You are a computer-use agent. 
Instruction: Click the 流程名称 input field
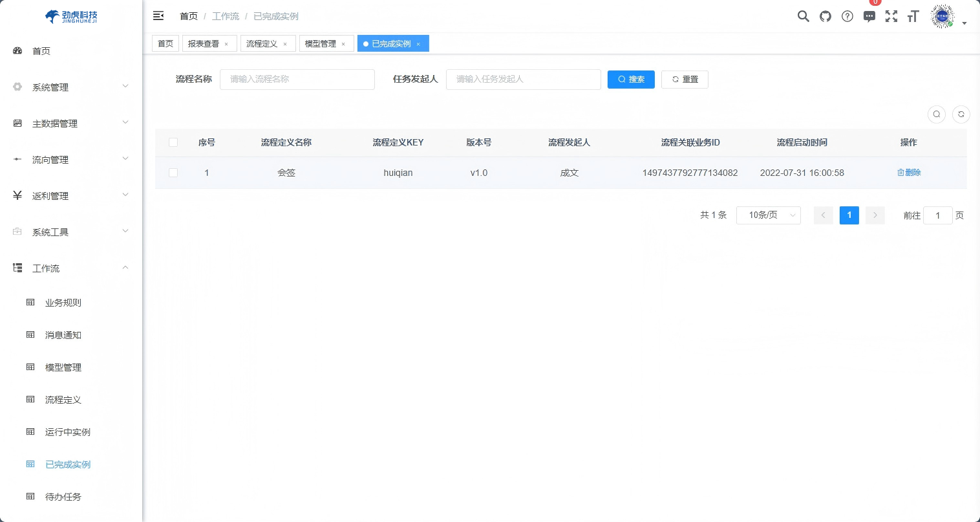click(x=297, y=80)
